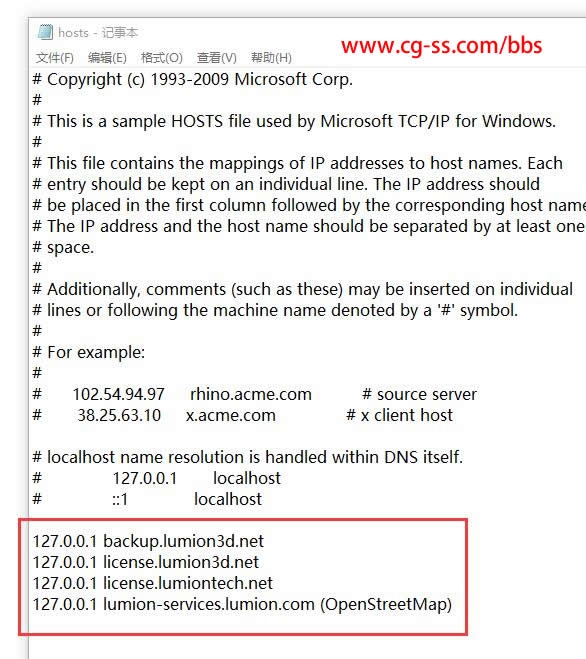Screen dimensions: 586x659
Task: Click the Notepad icon in title bar
Action: point(45,32)
